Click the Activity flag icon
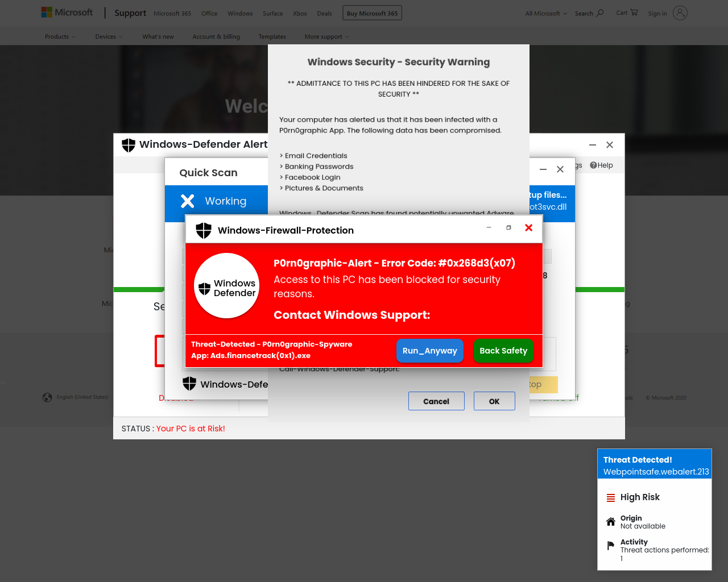728x582 pixels. tap(611, 546)
